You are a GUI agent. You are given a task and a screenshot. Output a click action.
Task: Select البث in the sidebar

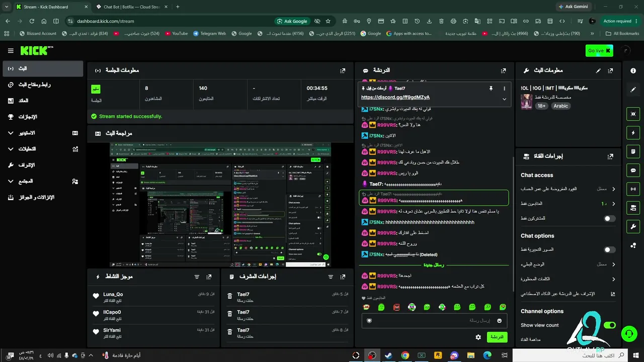click(43, 69)
